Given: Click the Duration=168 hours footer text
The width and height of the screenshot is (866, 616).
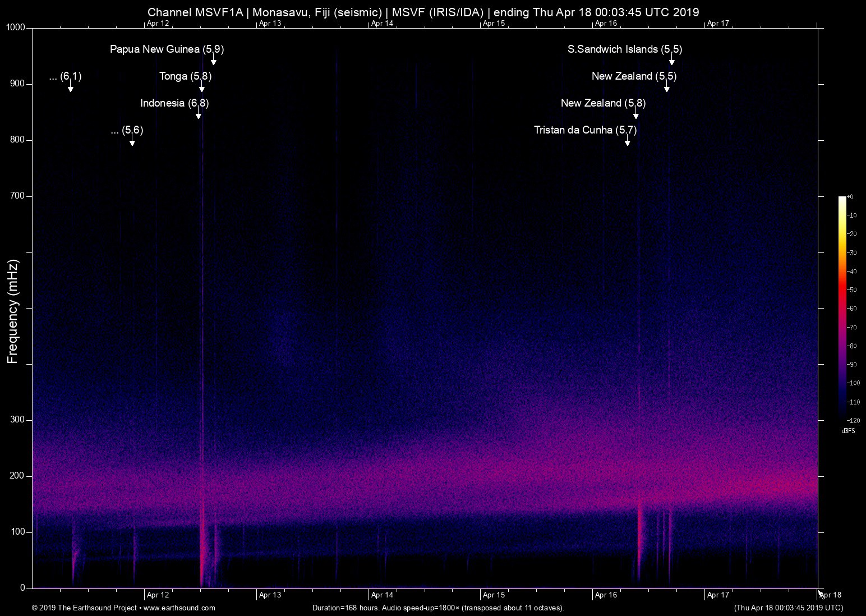Looking at the screenshot, I should [344, 608].
